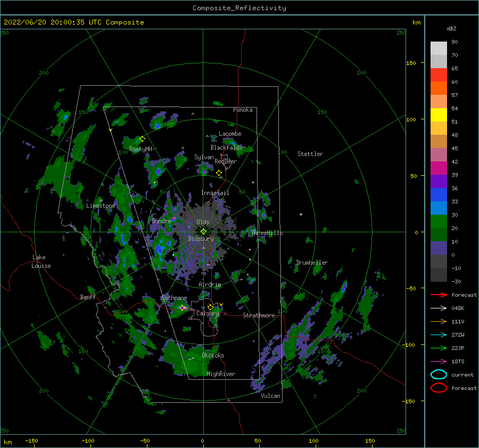
Task: Click the red forecast arrow in legend
Action: pos(439,295)
